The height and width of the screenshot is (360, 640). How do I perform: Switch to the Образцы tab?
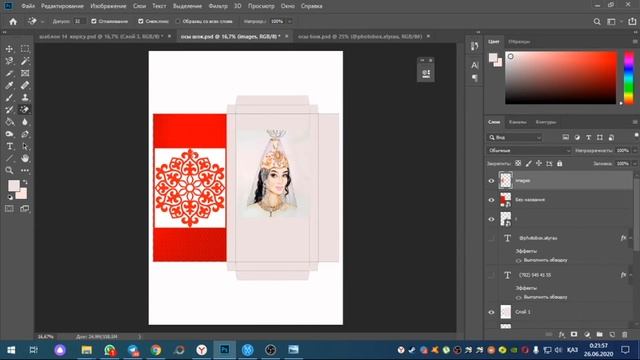tap(519, 42)
